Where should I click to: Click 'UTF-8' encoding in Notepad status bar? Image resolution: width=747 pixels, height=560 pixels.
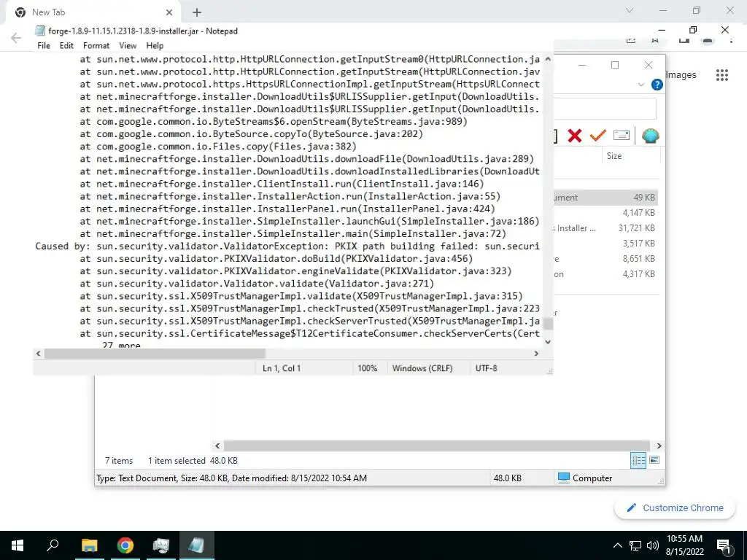point(486,368)
